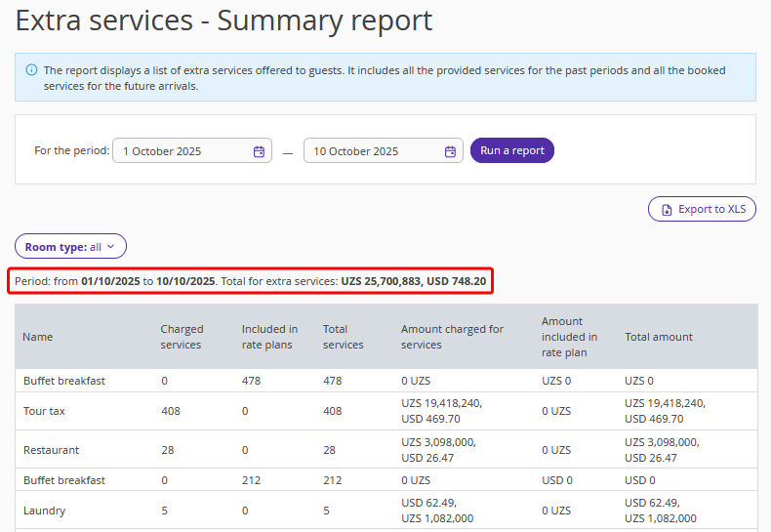Select the Tour tax row name

[x=44, y=411]
